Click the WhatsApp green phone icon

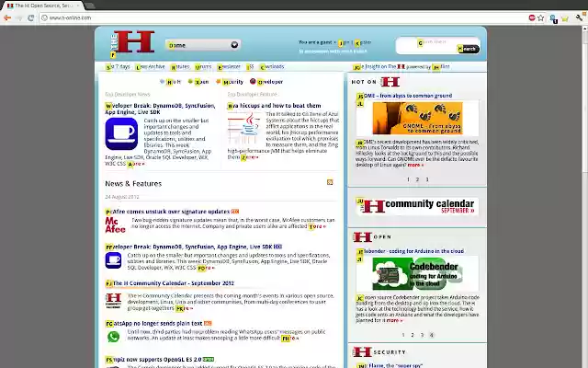[113, 337]
